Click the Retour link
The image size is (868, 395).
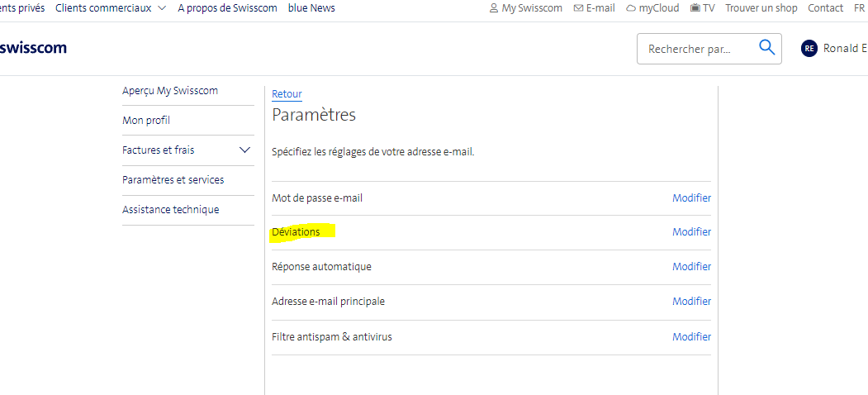[287, 94]
